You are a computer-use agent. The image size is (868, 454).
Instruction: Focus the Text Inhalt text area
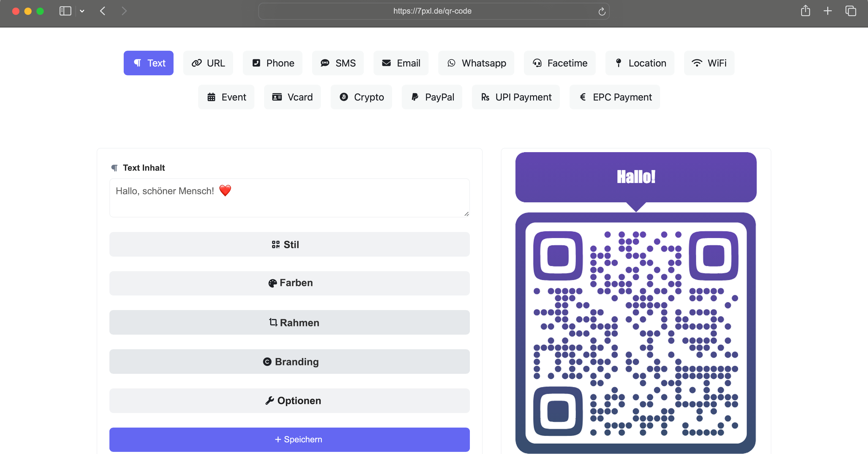(289, 198)
